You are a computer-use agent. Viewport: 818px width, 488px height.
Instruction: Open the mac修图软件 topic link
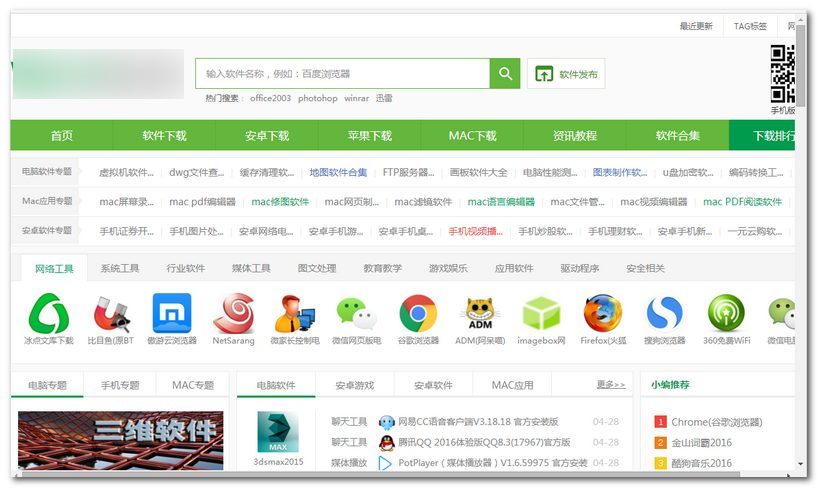[x=280, y=201]
